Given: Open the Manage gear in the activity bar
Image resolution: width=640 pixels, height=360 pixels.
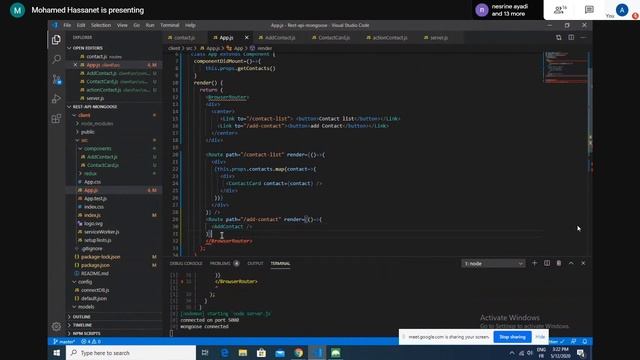Looking at the screenshot, I should pyautogui.click(x=56, y=326).
